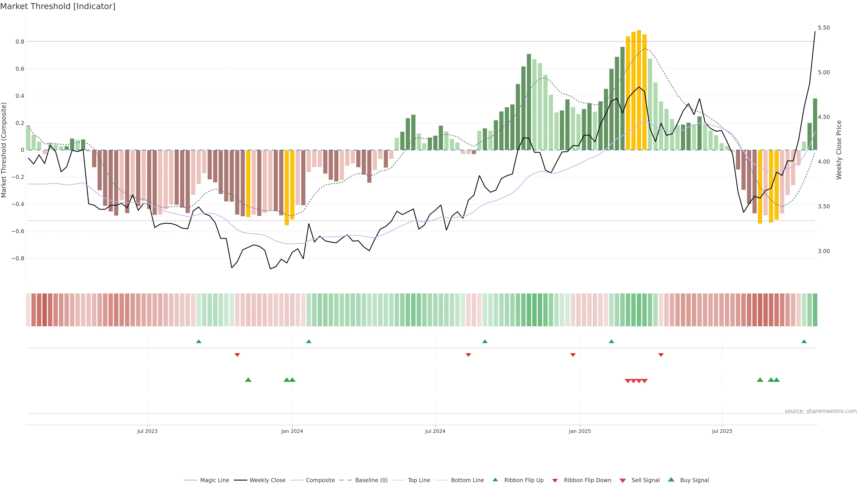Click the Market Threshold [Indicator] chart title

58,6
